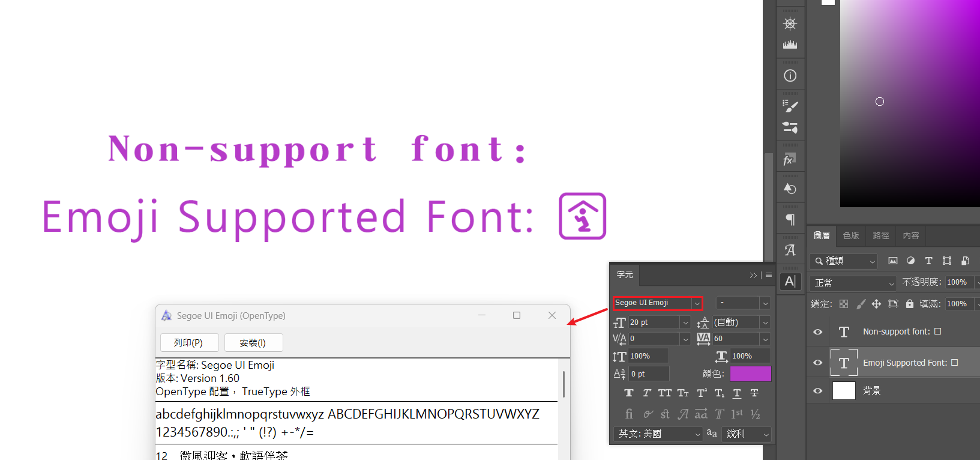
Task: Click the vertical scale 100% field
Action: pyautogui.click(x=648, y=356)
